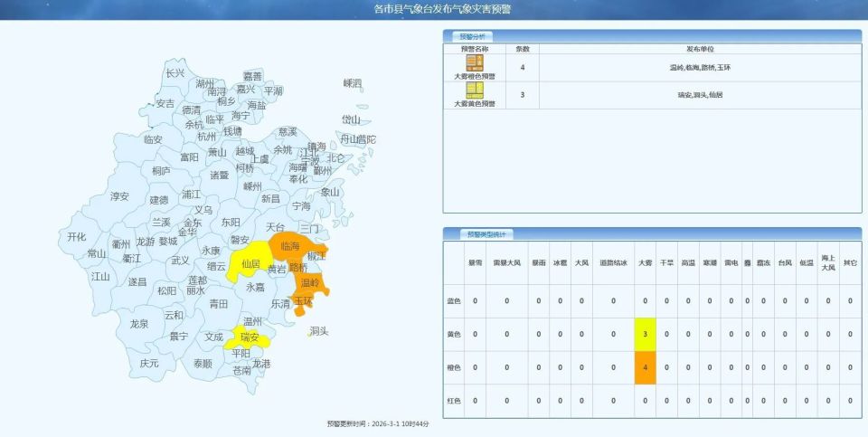This screenshot has height=437, width=868.
Task: Click count 4 in orange fog warning row
Action: (x=523, y=68)
